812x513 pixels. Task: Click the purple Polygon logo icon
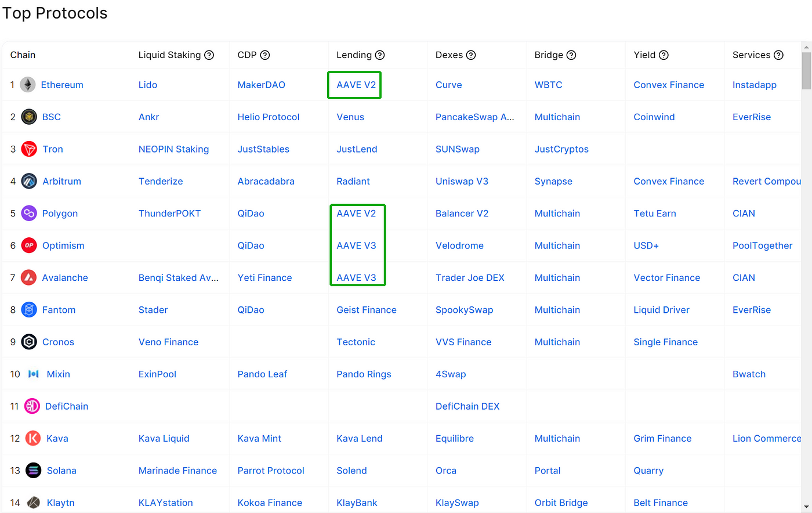(x=29, y=214)
